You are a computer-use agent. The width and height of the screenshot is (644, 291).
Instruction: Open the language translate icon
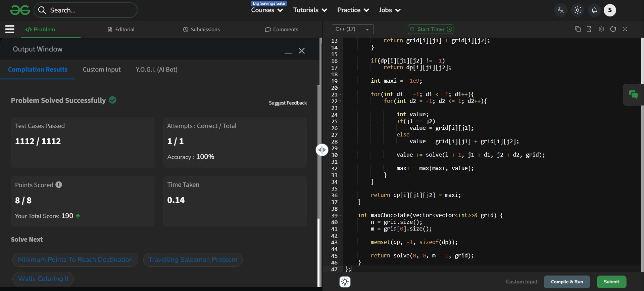pyautogui.click(x=560, y=10)
